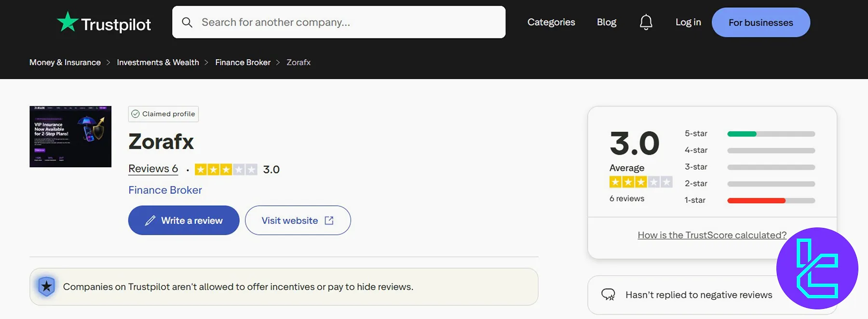The height and width of the screenshot is (319, 868).
Task: Click the company search input field
Action: (x=338, y=22)
